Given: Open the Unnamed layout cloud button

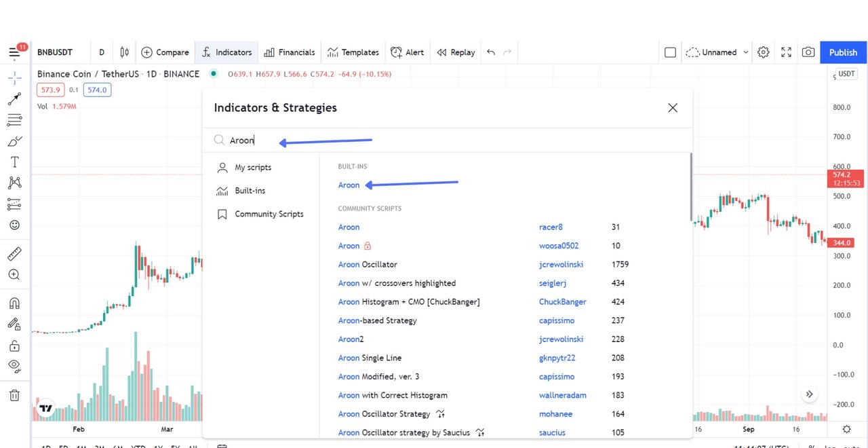Looking at the screenshot, I should pyautogui.click(x=711, y=52).
